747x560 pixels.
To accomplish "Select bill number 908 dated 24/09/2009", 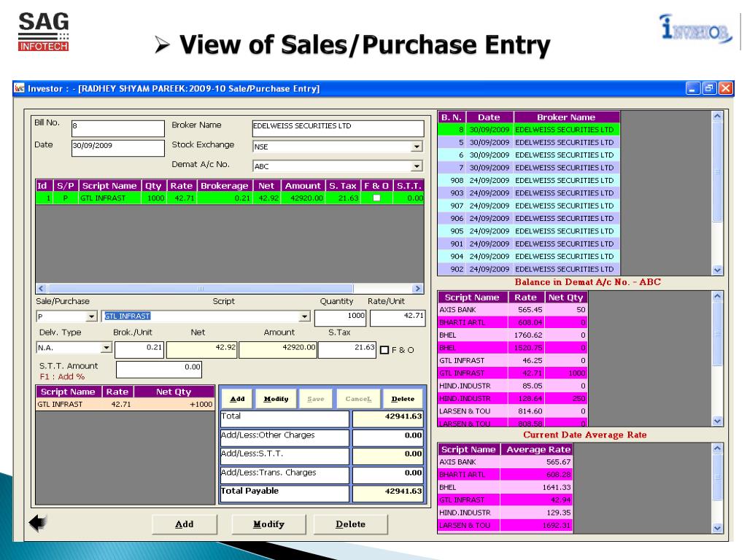I will pyautogui.click(x=529, y=181).
